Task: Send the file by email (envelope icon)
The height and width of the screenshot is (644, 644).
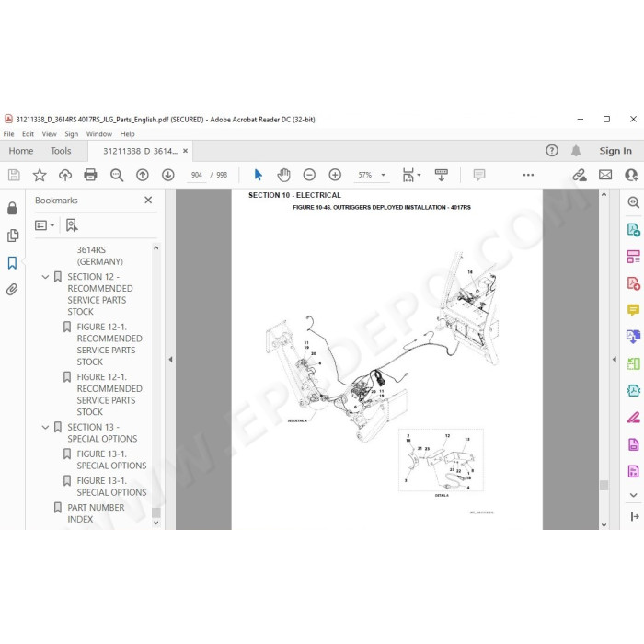Action: [605, 175]
